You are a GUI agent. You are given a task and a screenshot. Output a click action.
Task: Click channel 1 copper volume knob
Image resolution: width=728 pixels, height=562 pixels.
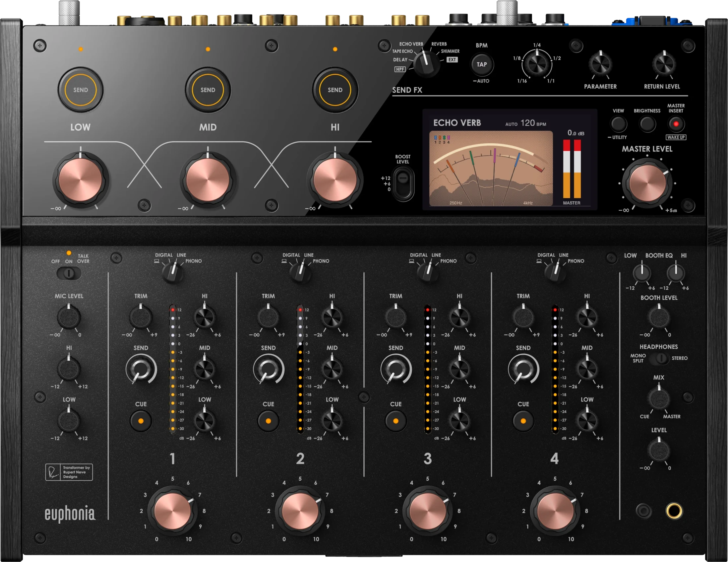(172, 511)
